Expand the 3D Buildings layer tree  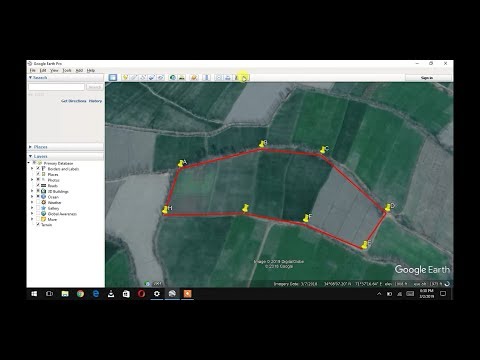click(x=32, y=191)
